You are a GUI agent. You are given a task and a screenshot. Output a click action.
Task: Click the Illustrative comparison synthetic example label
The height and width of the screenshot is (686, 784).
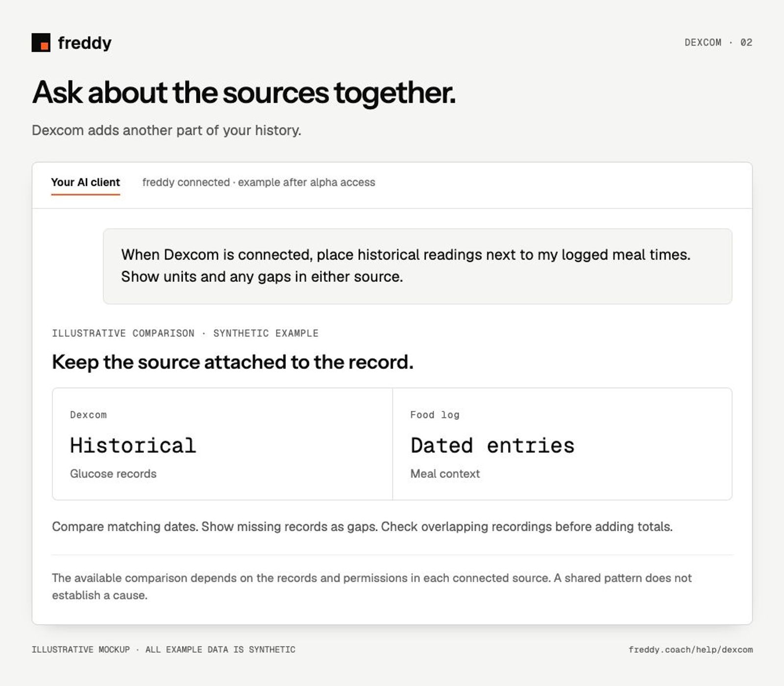(x=185, y=333)
